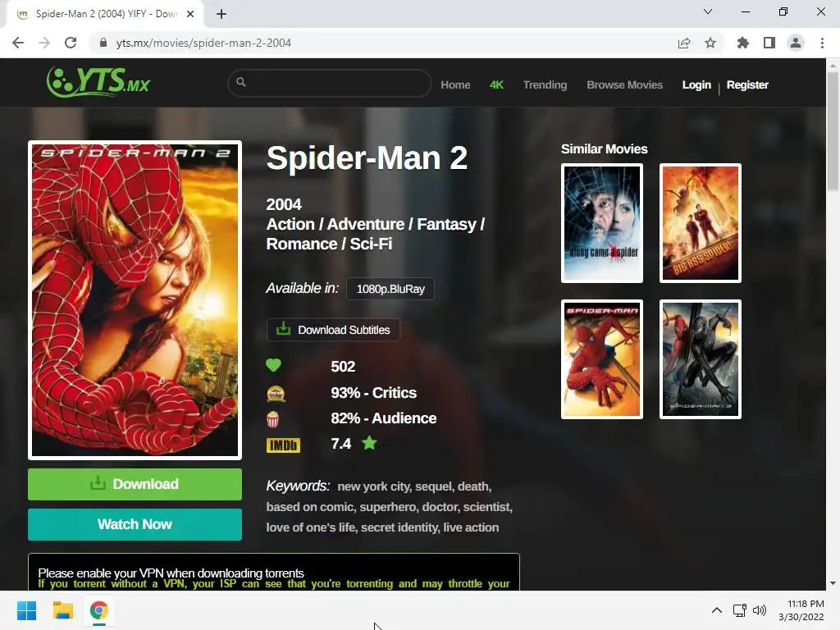Viewport: 840px width, 630px height.
Task: Click the Spider-Man 2 poster image
Action: point(135,300)
